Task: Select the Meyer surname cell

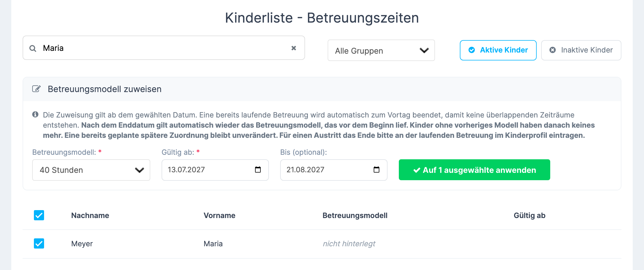Action: pos(82,244)
